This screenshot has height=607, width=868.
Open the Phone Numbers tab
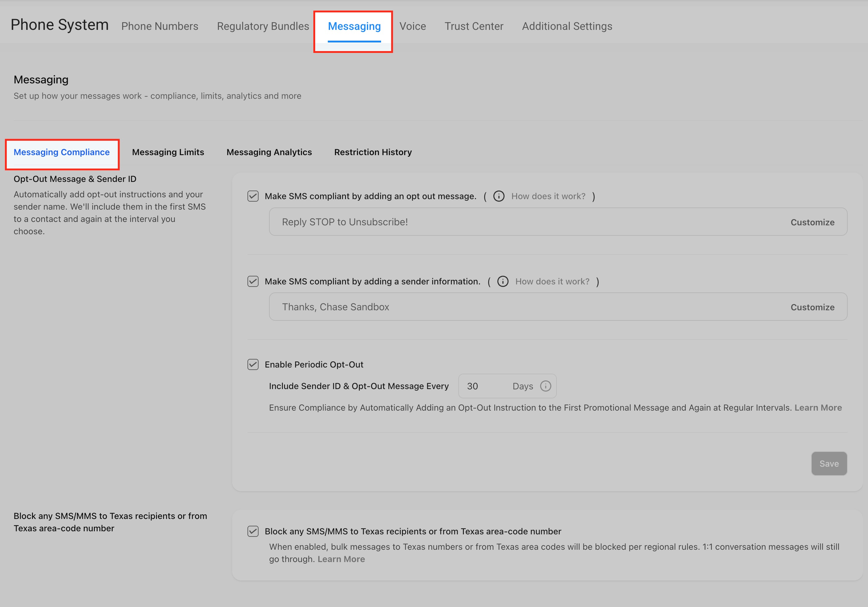[159, 26]
